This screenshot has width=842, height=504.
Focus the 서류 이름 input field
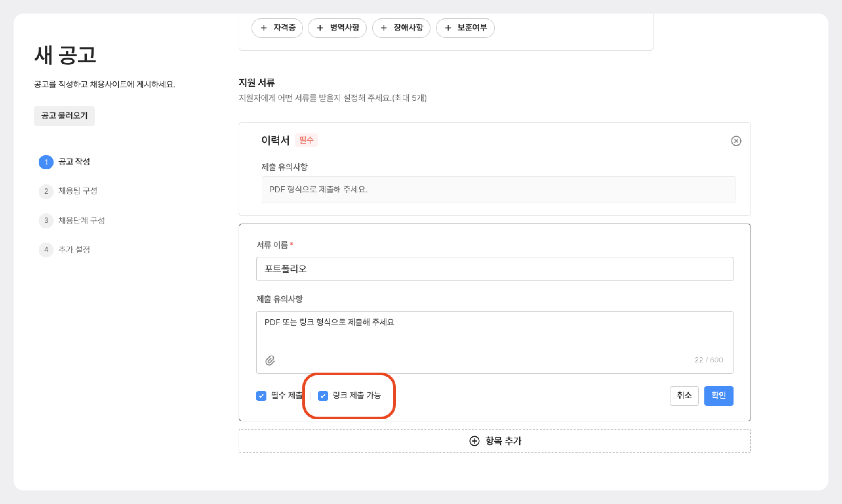[x=495, y=269]
